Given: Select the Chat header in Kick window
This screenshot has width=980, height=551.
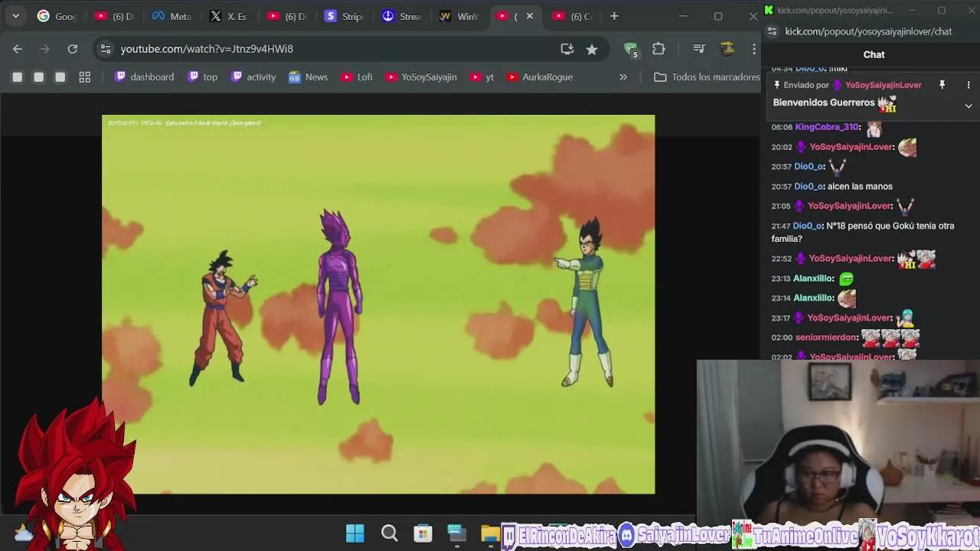Looking at the screenshot, I should pyautogui.click(x=874, y=54).
